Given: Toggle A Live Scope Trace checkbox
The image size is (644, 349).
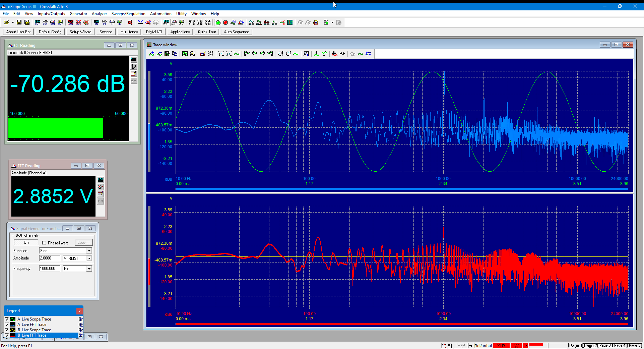Looking at the screenshot, I should tap(7, 319).
